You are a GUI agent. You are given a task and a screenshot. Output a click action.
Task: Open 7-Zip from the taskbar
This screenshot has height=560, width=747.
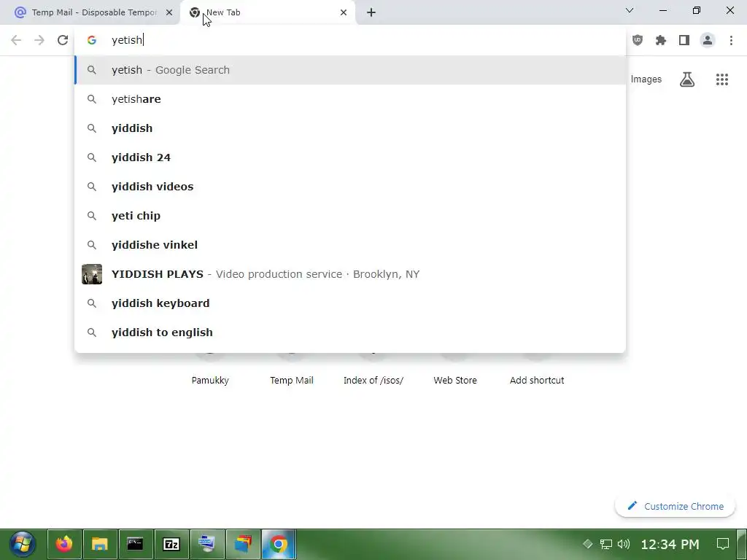(x=171, y=544)
